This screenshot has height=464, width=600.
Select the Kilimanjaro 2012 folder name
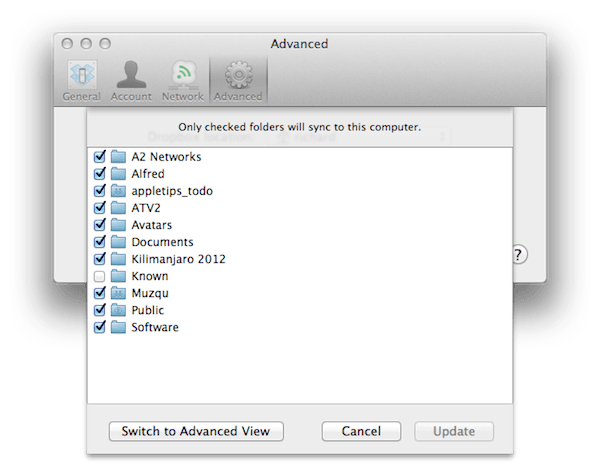[x=178, y=259]
